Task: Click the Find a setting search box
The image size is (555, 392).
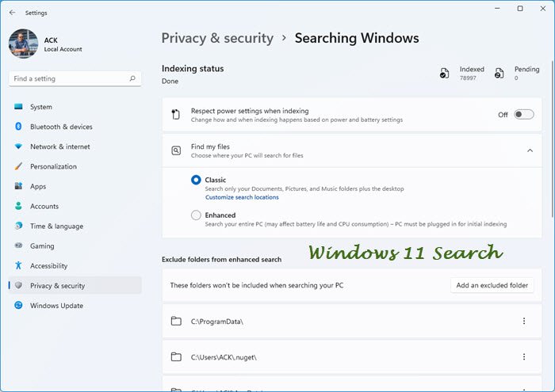Action: 70,78
